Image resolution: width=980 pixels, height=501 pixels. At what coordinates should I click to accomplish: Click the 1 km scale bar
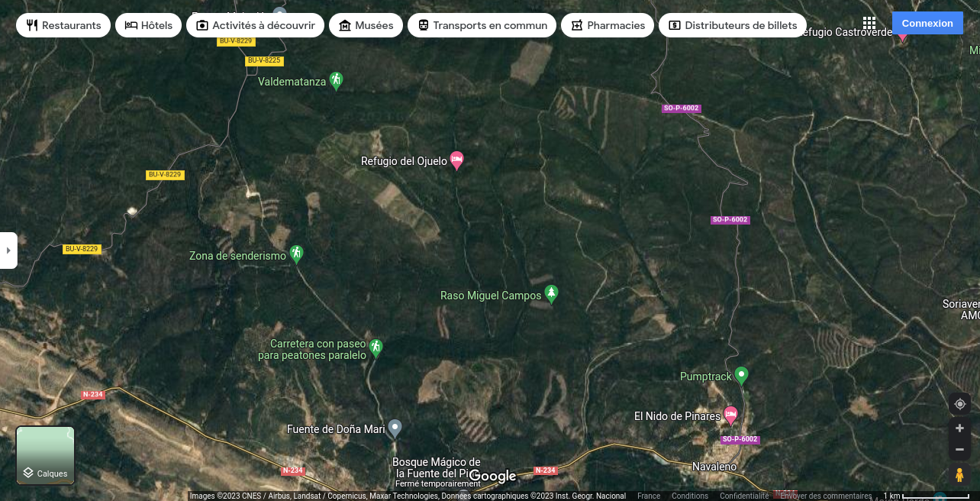926,496
